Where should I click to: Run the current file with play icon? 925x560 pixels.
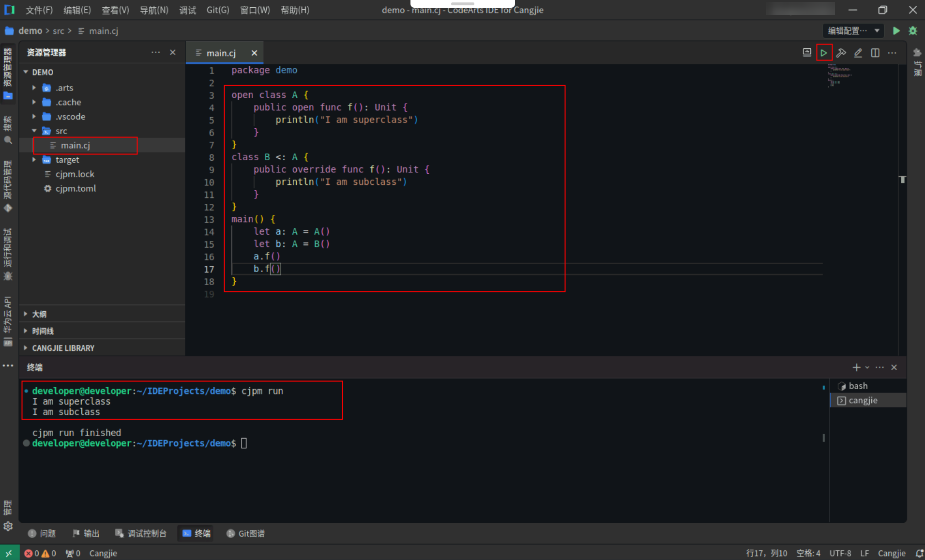823,53
